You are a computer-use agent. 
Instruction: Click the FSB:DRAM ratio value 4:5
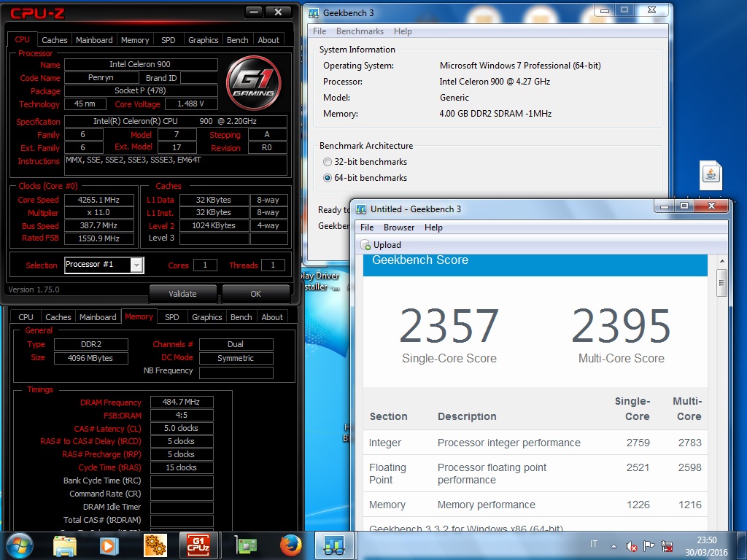point(181,415)
